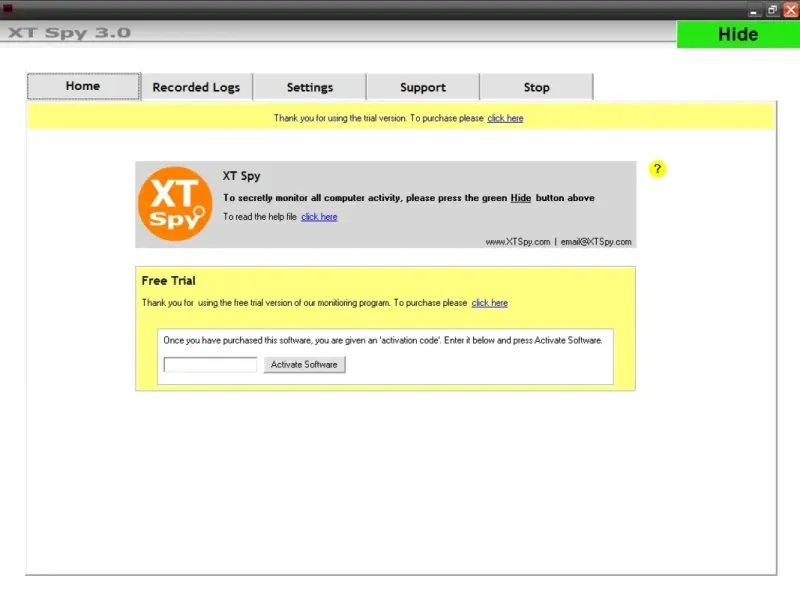This screenshot has width=800, height=600.
Task: Click the XT Spy 3.0 title text
Action: pos(69,33)
